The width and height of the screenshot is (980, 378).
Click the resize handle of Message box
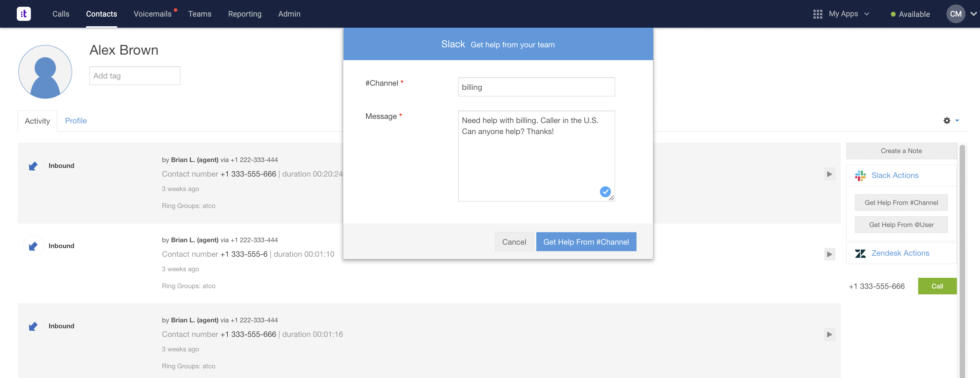coord(611,198)
